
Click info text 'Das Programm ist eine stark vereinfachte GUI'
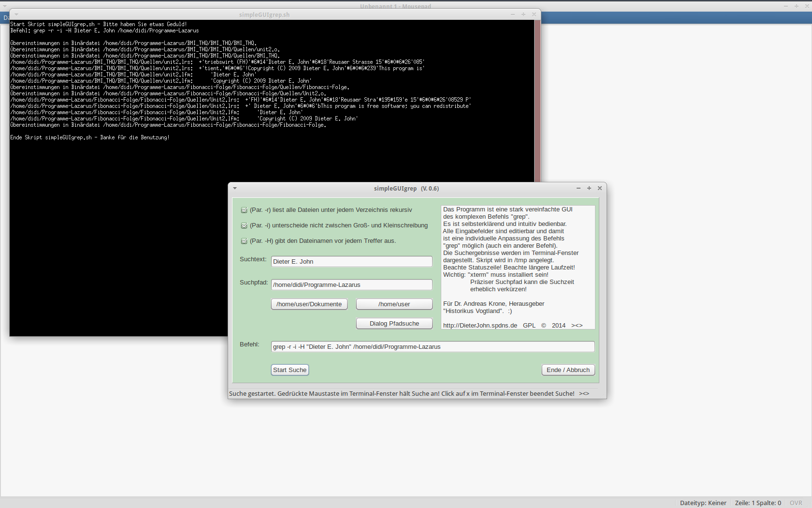click(507, 209)
